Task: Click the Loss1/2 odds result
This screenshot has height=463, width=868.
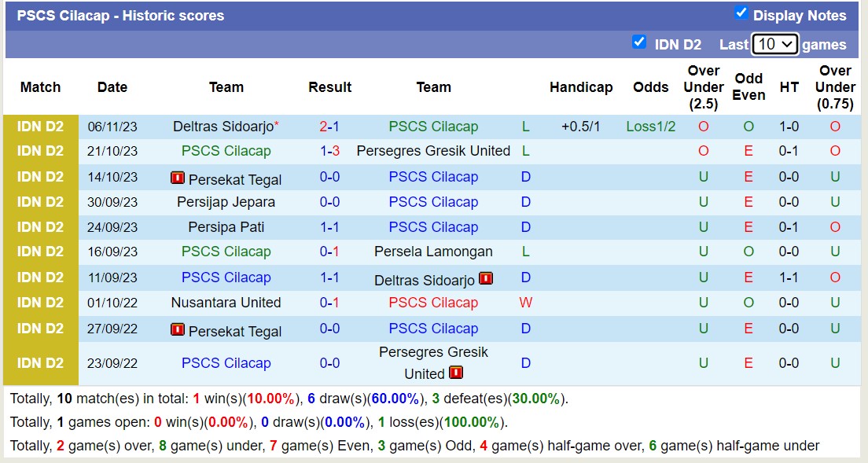Action: pyautogui.click(x=650, y=127)
